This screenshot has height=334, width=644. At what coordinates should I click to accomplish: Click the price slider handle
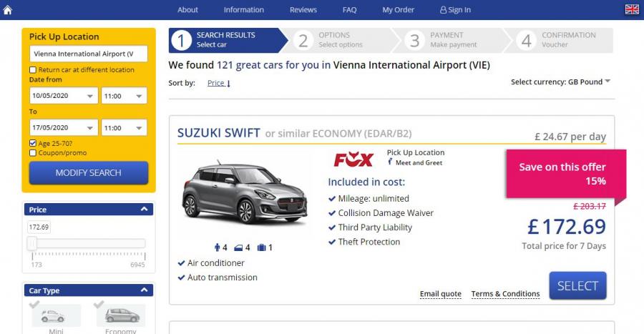click(x=31, y=243)
